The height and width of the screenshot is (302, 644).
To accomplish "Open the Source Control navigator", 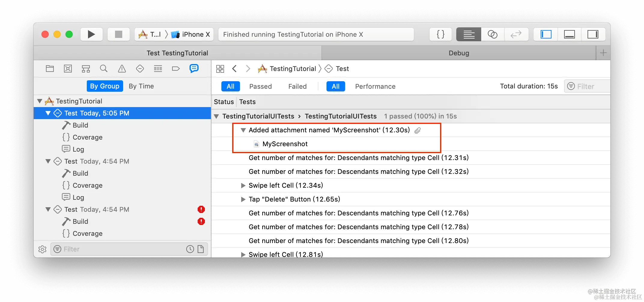I will 68,69.
